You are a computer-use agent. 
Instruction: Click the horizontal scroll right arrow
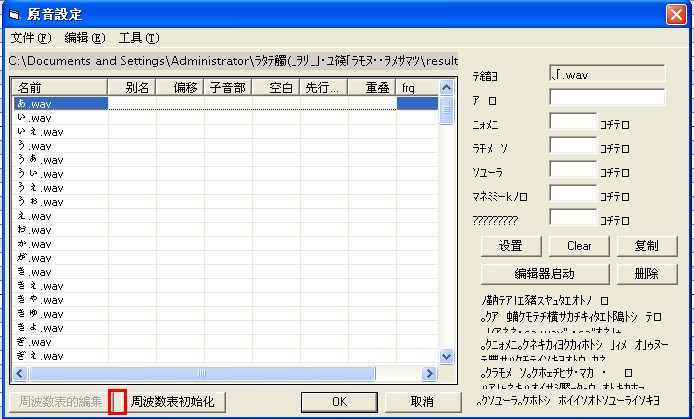click(x=429, y=374)
